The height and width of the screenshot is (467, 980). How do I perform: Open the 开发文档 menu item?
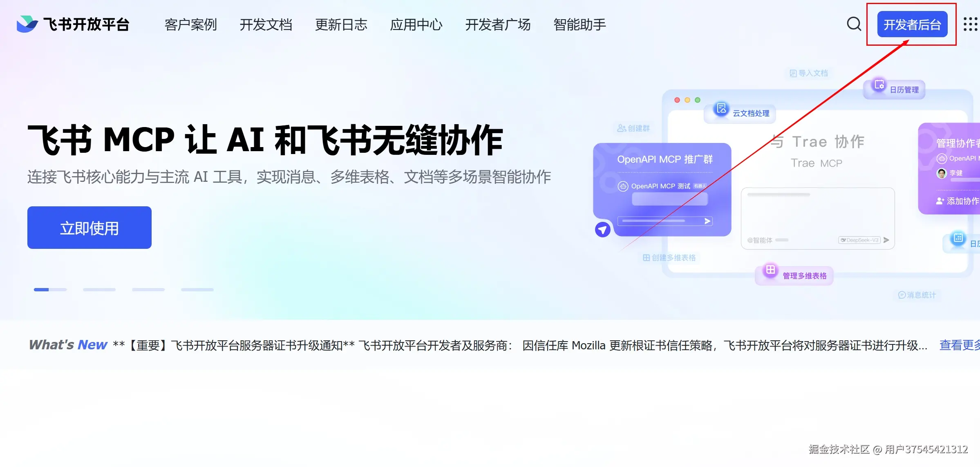(x=266, y=25)
